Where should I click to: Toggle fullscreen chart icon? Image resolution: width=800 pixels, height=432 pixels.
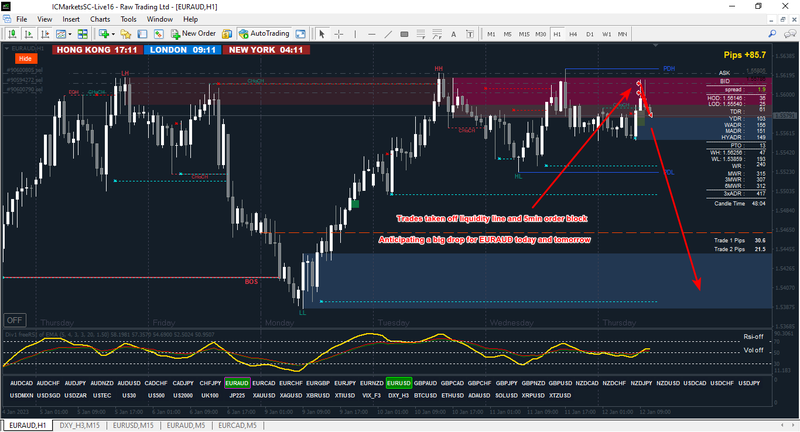(x=301, y=34)
